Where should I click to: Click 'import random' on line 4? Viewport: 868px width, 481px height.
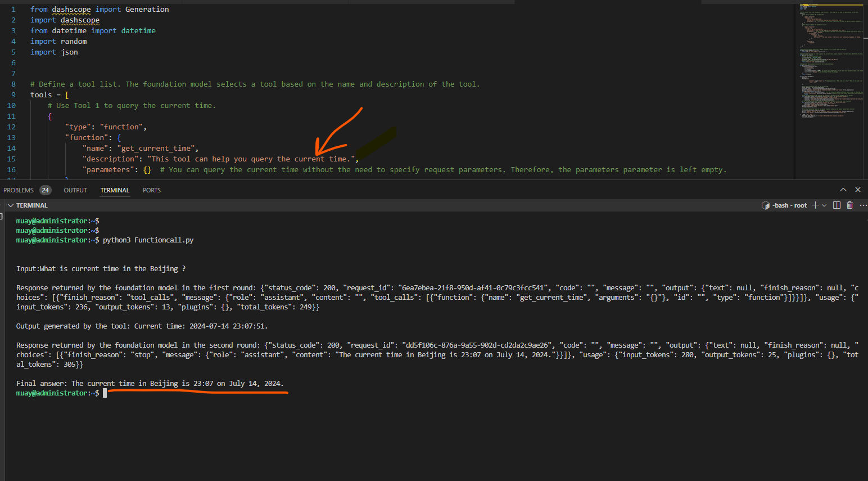point(58,42)
